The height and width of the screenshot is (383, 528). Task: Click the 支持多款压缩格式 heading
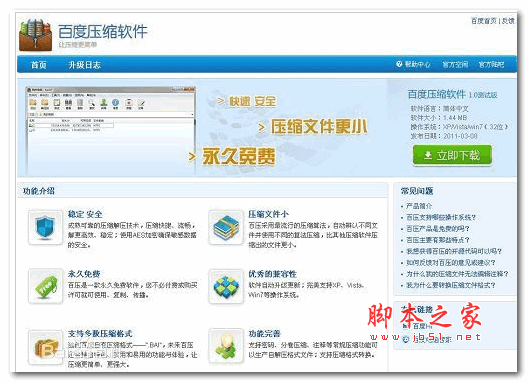pos(100,333)
